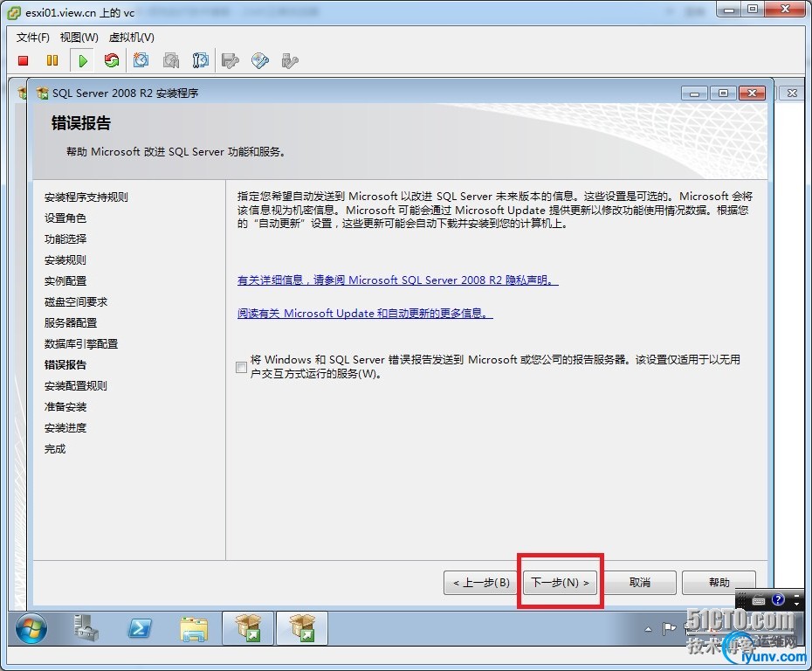Select 服务器配置 step in sidebar
This screenshot has height=671, width=812.
pyautogui.click(x=71, y=322)
